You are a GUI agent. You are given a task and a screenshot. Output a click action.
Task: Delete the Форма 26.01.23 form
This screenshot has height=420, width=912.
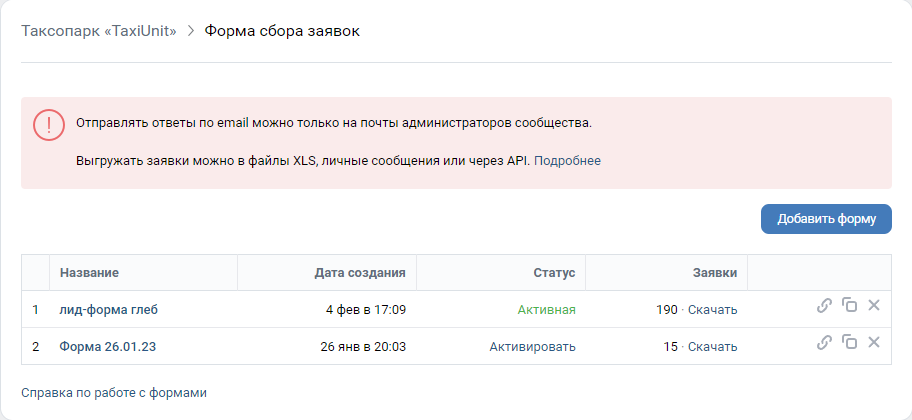coord(874,342)
